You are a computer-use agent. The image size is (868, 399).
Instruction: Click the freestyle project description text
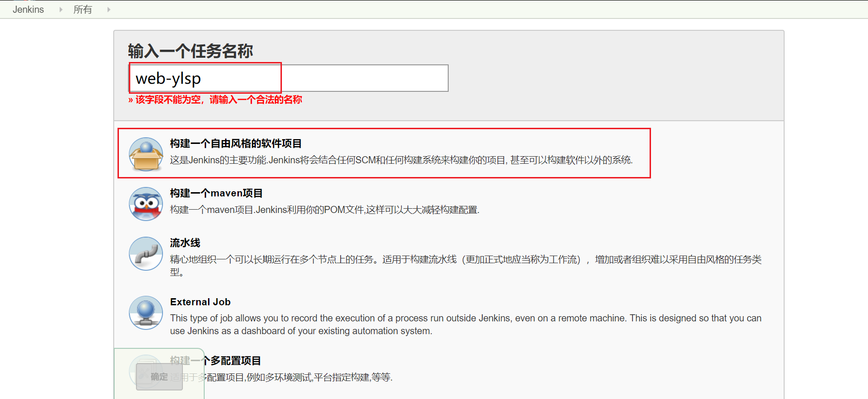(x=401, y=160)
